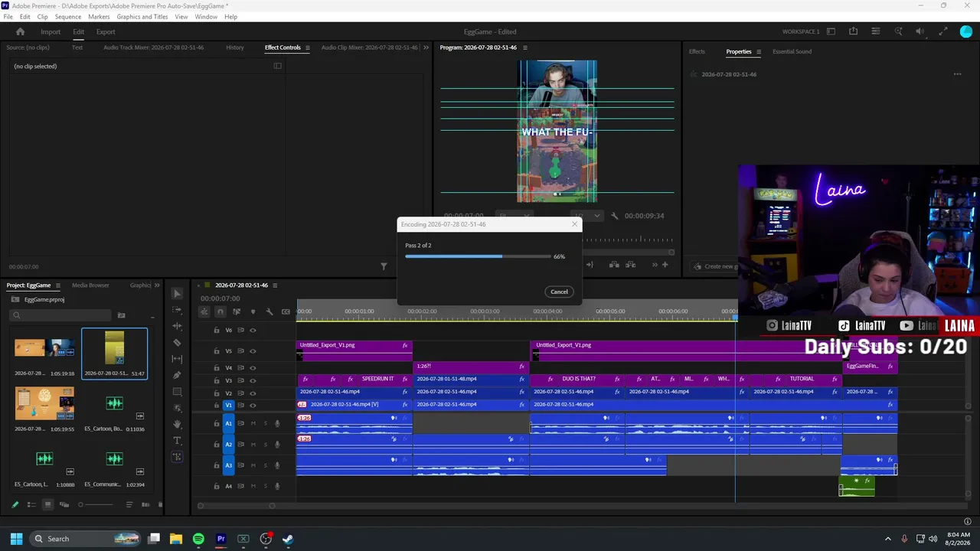This screenshot has height=551, width=980.
Task: Open File Explorer from the taskbar
Action: coord(176,539)
